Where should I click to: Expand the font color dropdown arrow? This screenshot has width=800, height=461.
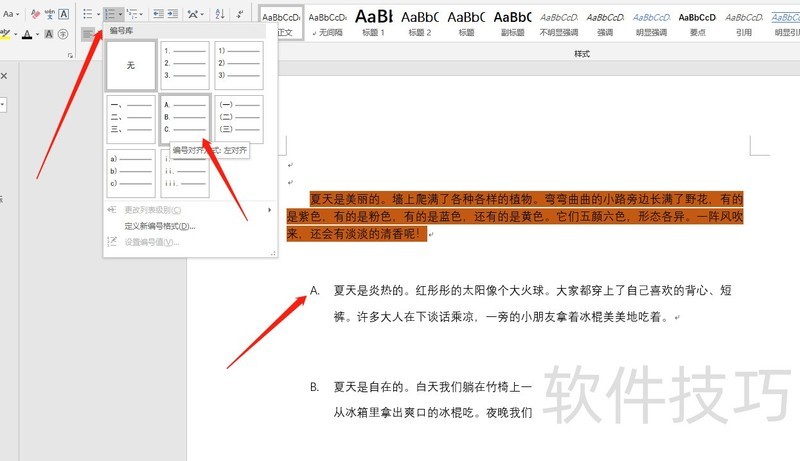pyautogui.click(x=37, y=35)
